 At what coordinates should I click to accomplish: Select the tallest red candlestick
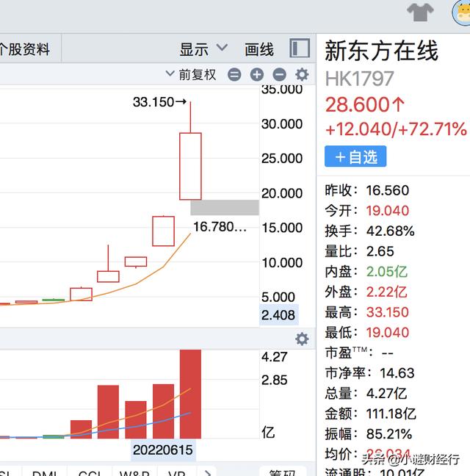pyautogui.click(x=190, y=166)
